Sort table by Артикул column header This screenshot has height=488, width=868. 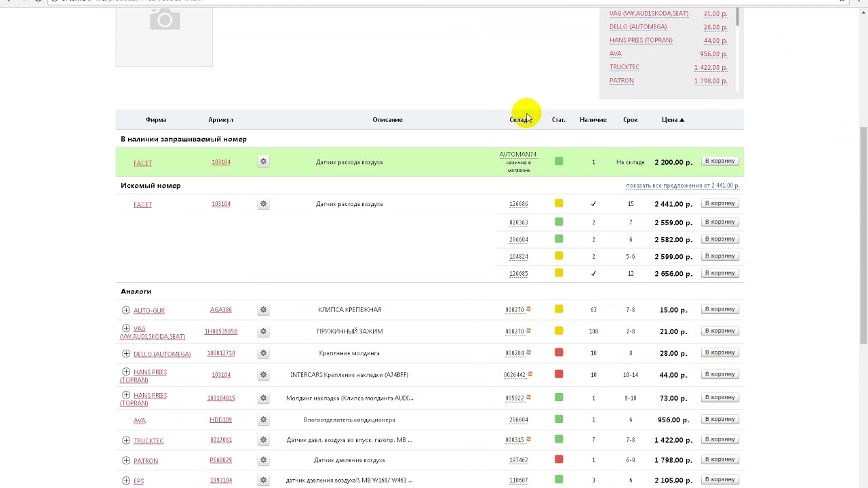pos(221,120)
